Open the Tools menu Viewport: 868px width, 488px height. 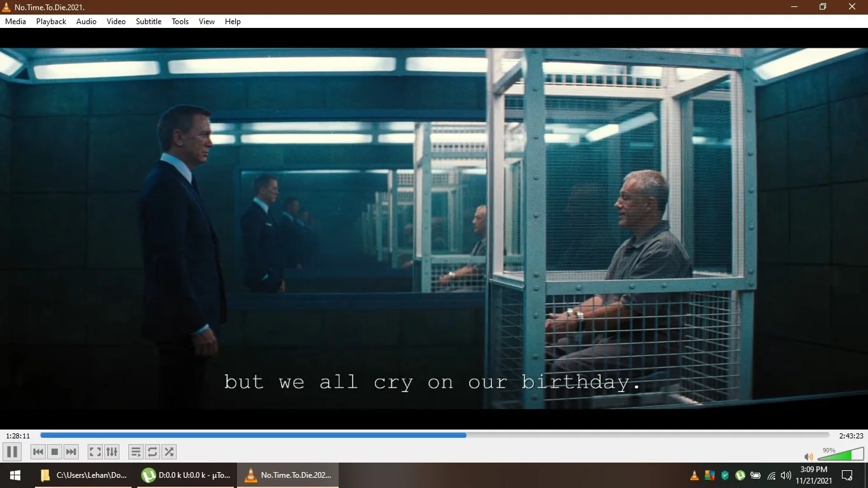coord(180,22)
